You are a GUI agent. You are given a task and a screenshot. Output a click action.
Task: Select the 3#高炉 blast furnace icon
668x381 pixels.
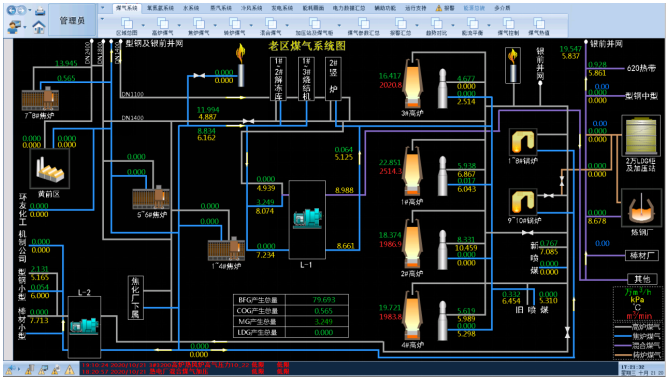click(x=412, y=84)
